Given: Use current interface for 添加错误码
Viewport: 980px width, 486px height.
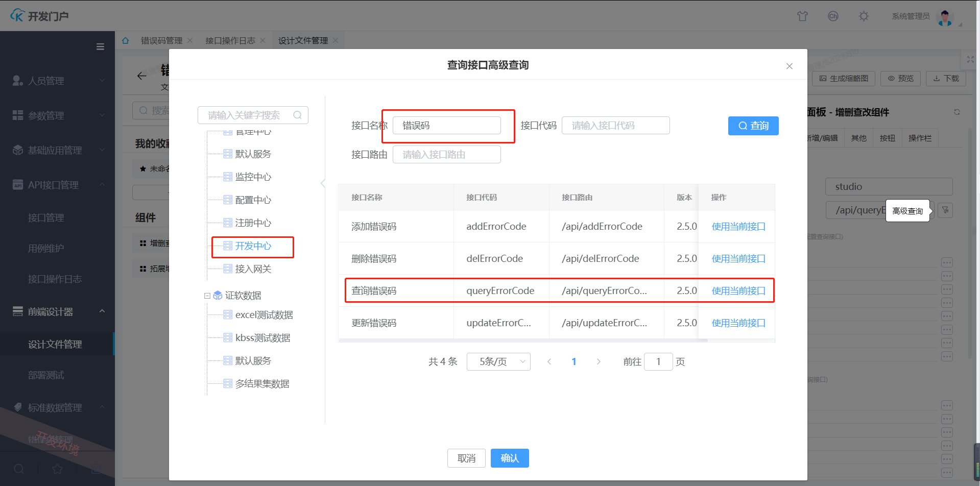Looking at the screenshot, I should pos(738,227).
